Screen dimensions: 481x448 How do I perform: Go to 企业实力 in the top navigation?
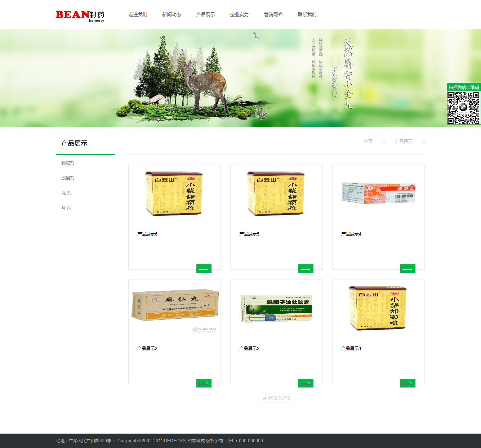point(239,15)
